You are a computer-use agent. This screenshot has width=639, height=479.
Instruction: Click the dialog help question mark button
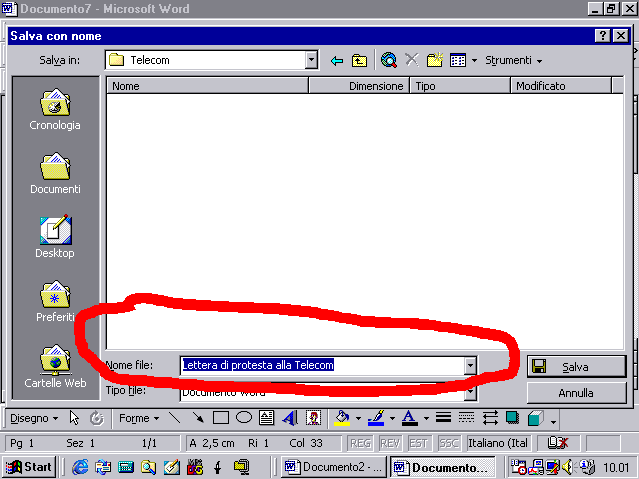(x=602, y=36)
